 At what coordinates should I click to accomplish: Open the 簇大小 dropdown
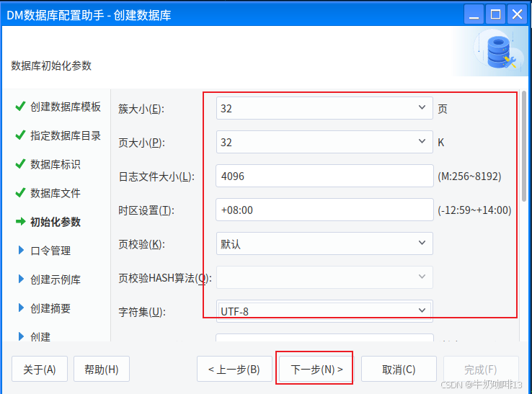click(x=324, y=108)
